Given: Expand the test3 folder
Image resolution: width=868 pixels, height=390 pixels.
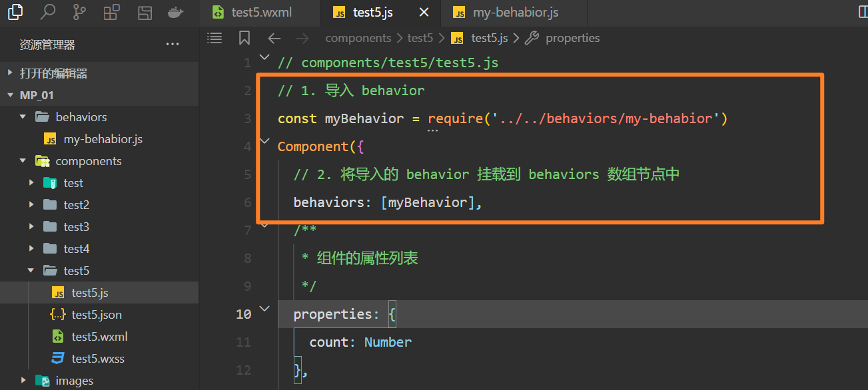Looking at the screenshot, I should click(x=99, y=227).
